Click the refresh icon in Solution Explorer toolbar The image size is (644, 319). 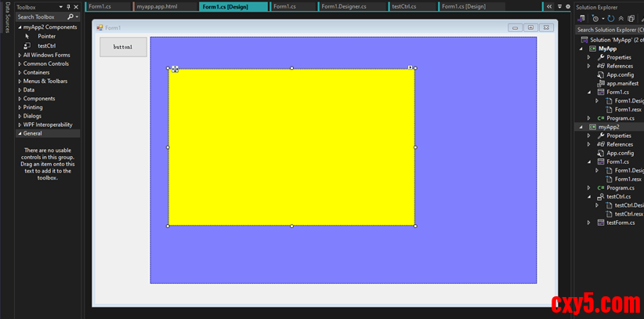[x=611, y=18]
